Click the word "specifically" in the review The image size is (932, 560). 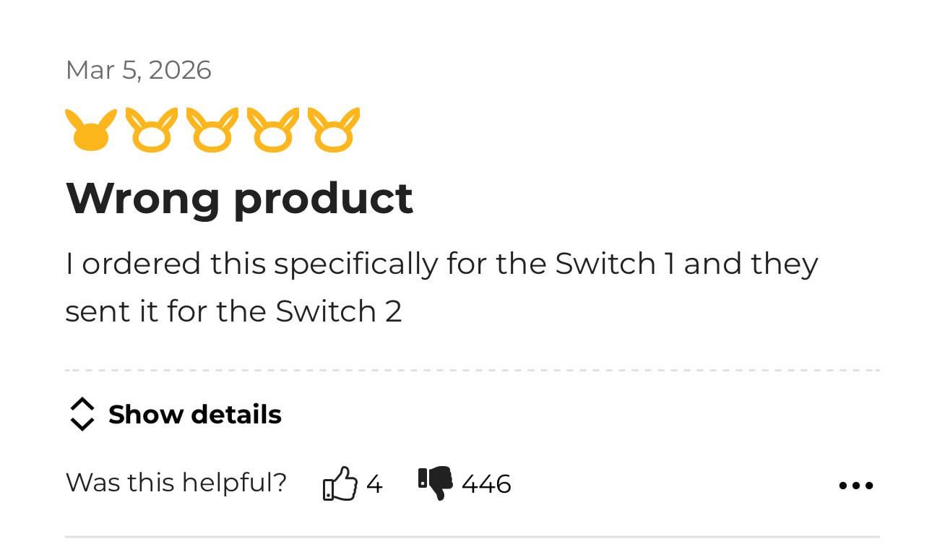(x=355, y=264)
